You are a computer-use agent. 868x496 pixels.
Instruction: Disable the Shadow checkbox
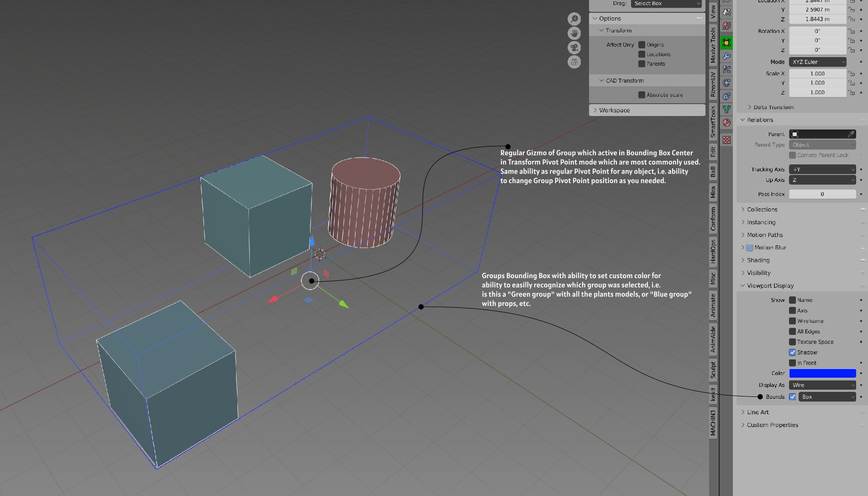click(x=792, y=353)
